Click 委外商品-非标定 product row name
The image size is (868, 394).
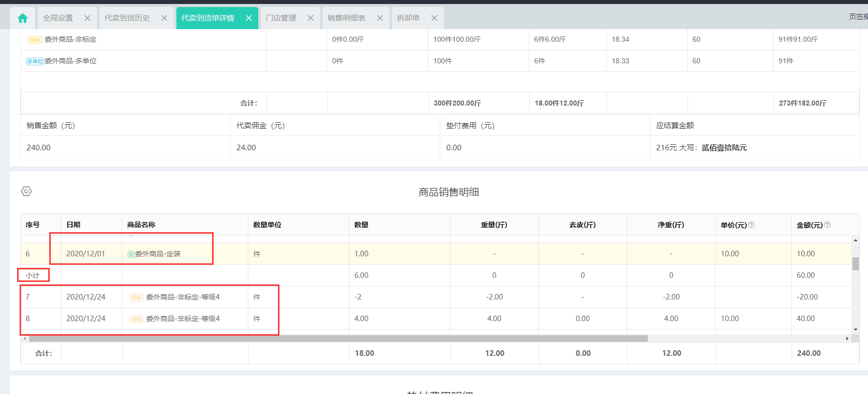(x=70, y=39)
